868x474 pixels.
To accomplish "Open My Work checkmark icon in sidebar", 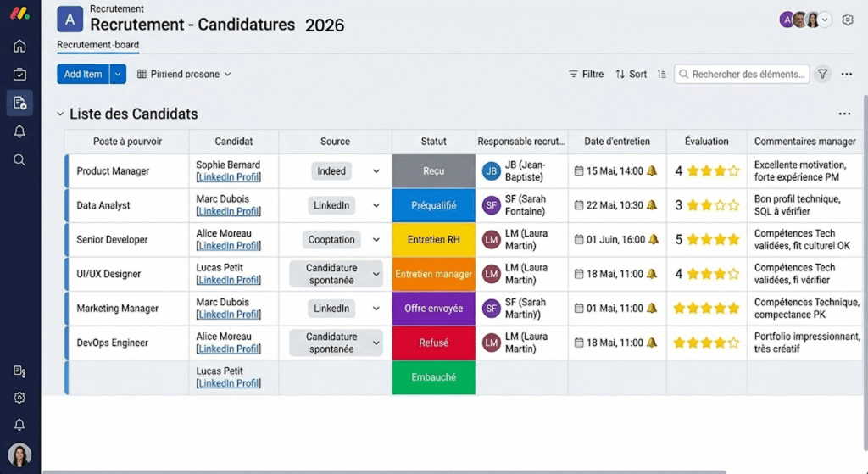I will coord(19,75).
